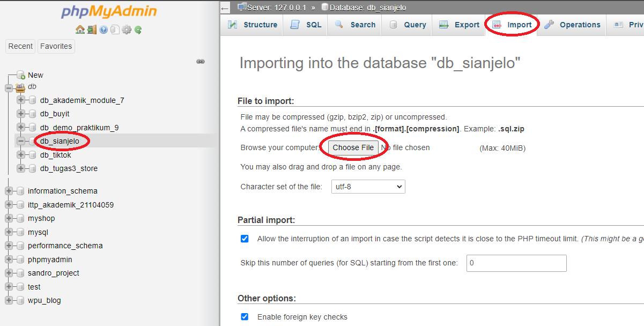The width and height of the screenshot is (644, 326).
Task: Switch to the Structure tab
Action: tap(252, 25)
